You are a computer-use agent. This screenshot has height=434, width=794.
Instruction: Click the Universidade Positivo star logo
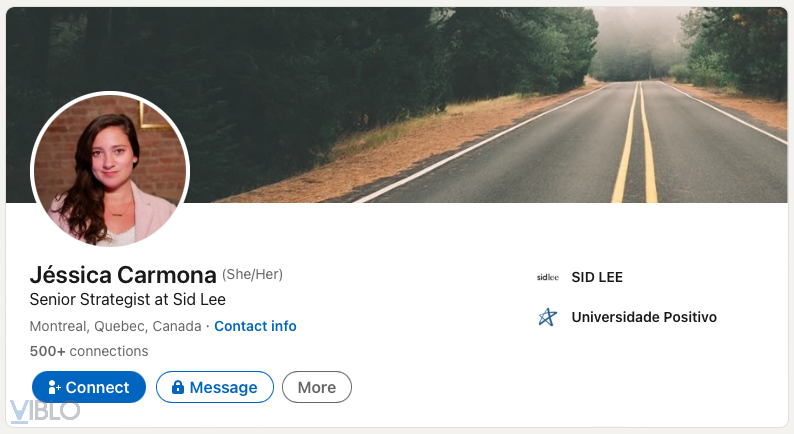pyautogui.click(x=547, y=317)
